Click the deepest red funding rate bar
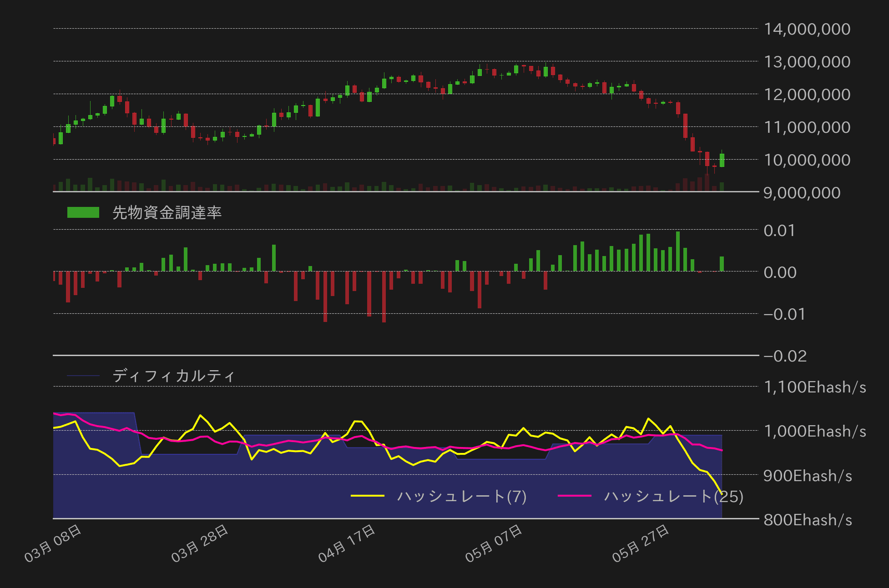889x588 pixels. coord(384,297)
